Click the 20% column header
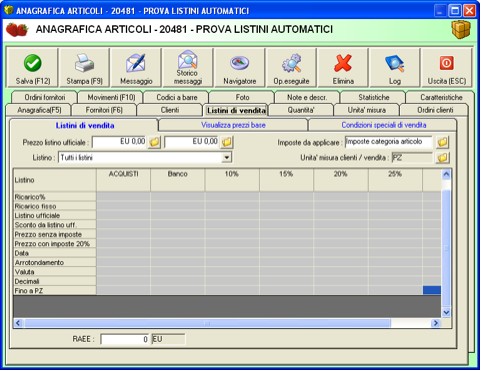Viewport: 482px width, 371px height. (341, 180)
